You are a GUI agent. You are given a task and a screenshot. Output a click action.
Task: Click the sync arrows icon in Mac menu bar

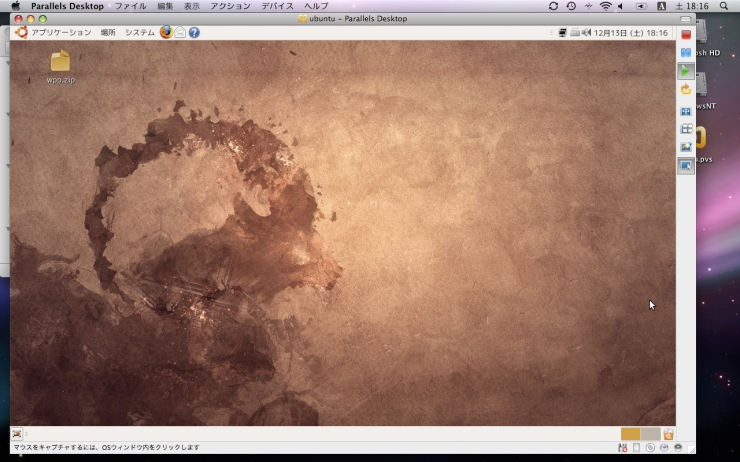(553, 6)
